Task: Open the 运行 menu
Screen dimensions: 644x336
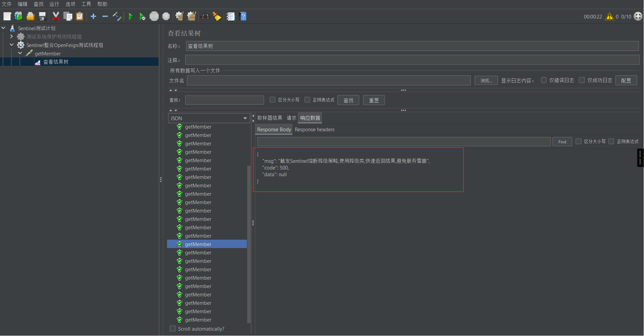Action: (x=54, y=4)
